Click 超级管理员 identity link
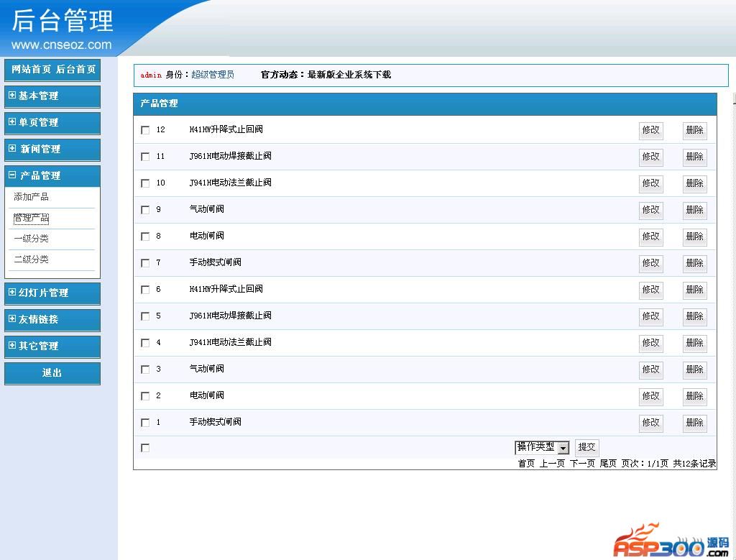The width and height of the screenshot is (736, 560). [x=213, y=75]
